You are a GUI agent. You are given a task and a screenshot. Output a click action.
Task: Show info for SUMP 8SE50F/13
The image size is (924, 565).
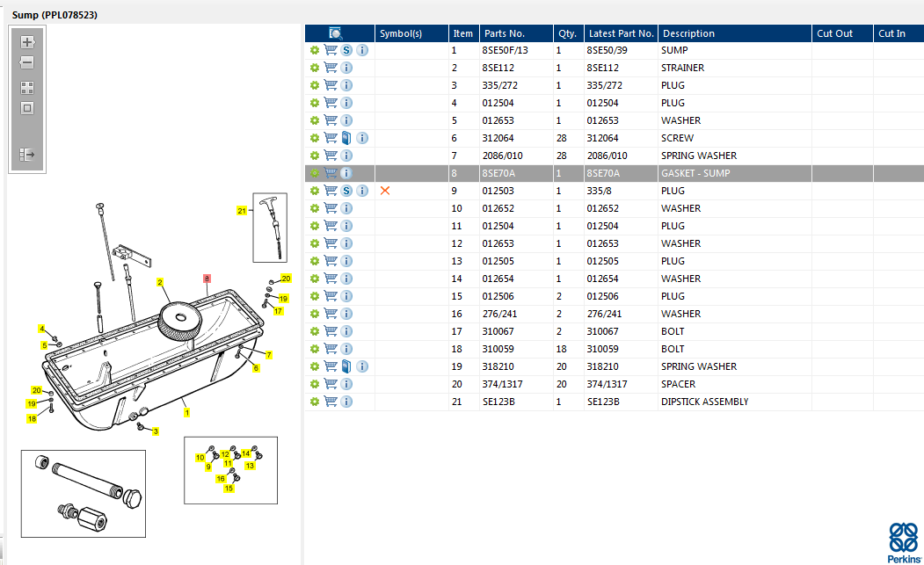[362, 50]
